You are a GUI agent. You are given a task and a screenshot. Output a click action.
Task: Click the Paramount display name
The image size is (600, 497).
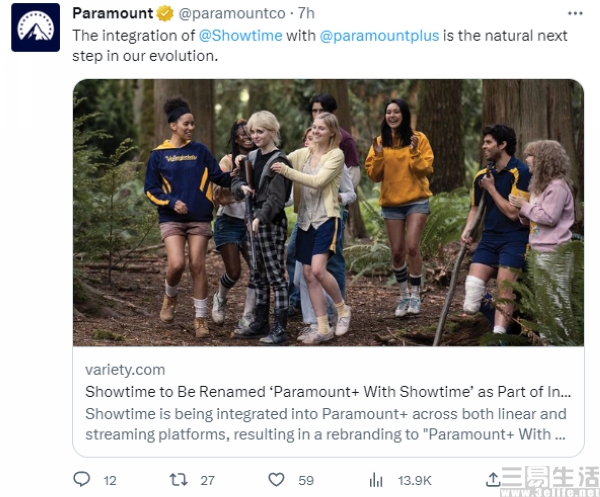click(113, 13)
